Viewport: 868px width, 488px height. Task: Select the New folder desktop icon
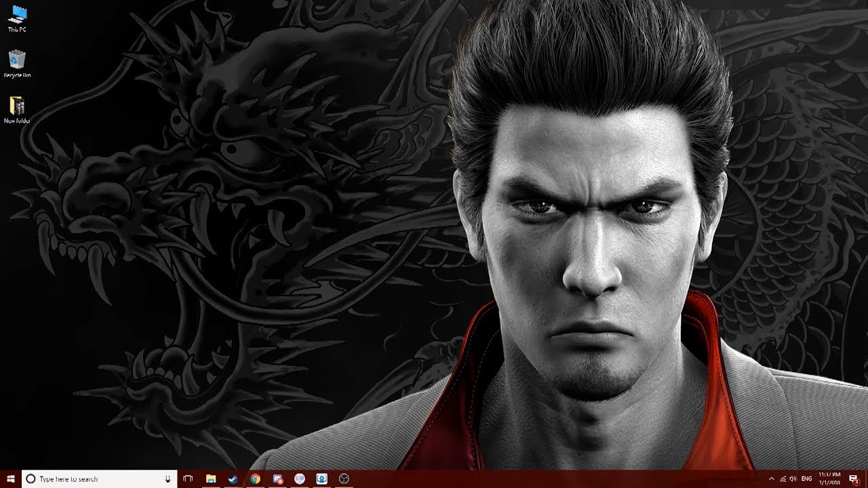pos(18,110)
